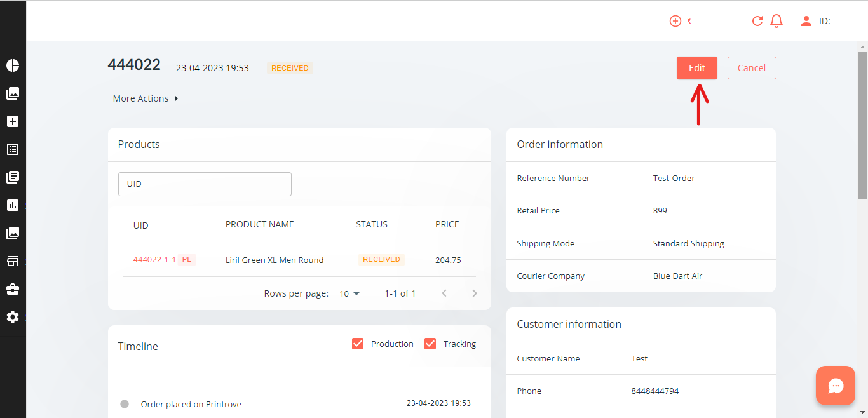Viewport: 868px width, 418px height.
Task: Open the single image icon in sidebar
Action: pos(13,93)
